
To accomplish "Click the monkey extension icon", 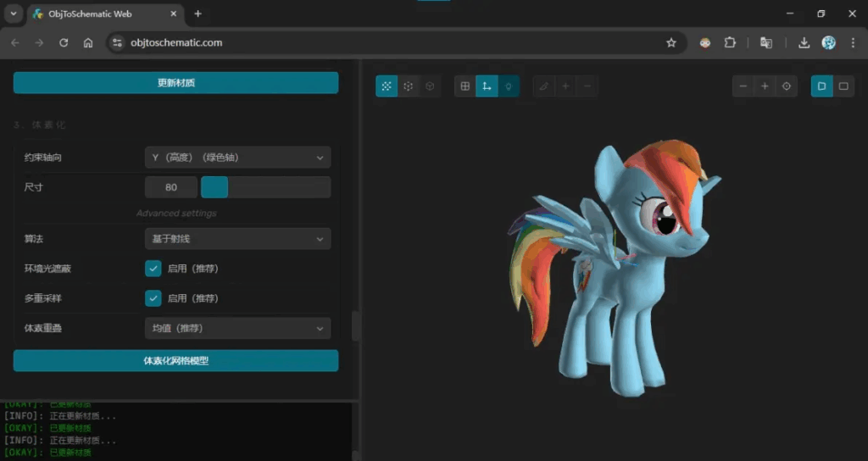I will coord(704,42).
